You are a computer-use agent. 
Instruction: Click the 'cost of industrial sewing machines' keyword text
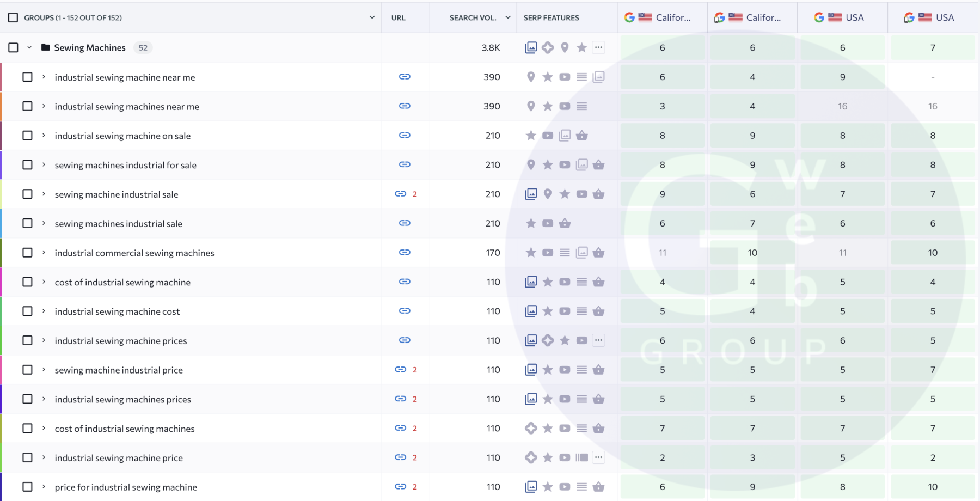(125, 429)
